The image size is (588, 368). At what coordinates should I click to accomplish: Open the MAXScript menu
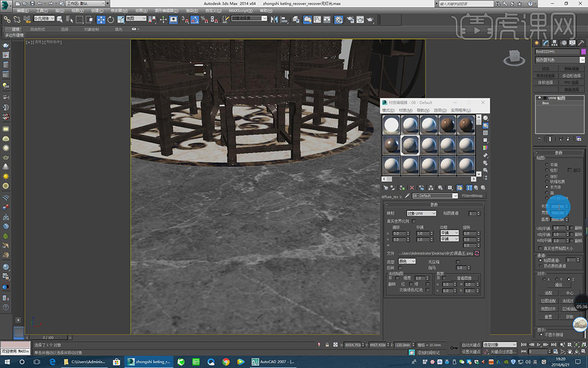[241, 11]
